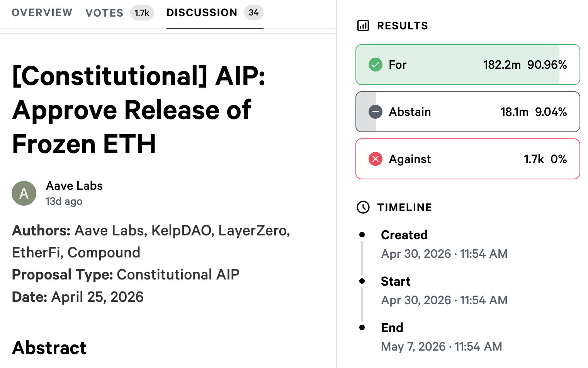The width and height of the screenshot is (588, 368).
Task: Select the Abstain result bar
Action: tap(468, 112)
